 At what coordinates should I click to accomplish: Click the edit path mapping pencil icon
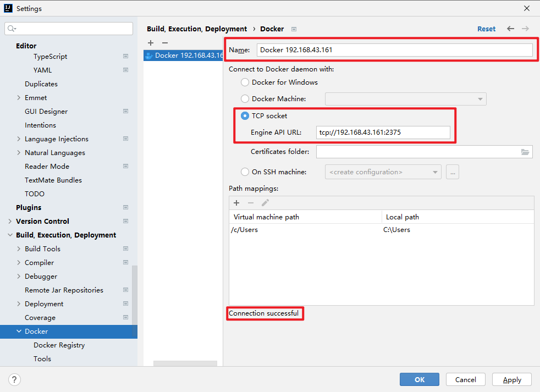(x=265, y=203)
